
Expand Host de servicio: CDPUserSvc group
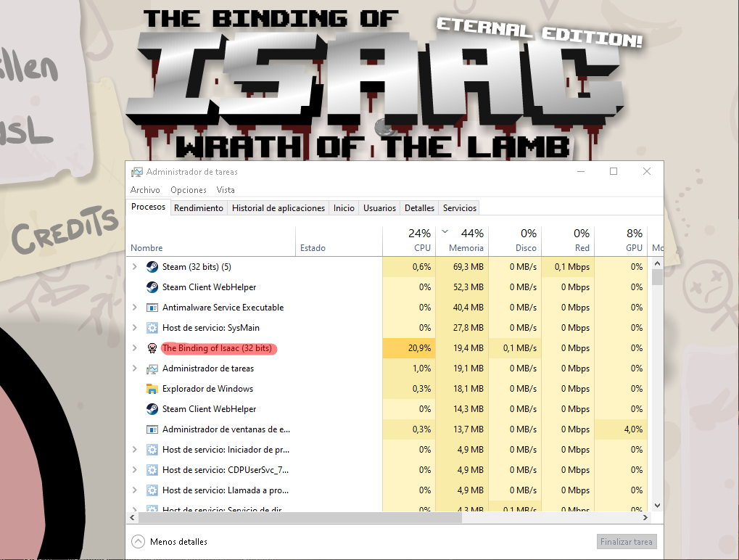(135, 470)
